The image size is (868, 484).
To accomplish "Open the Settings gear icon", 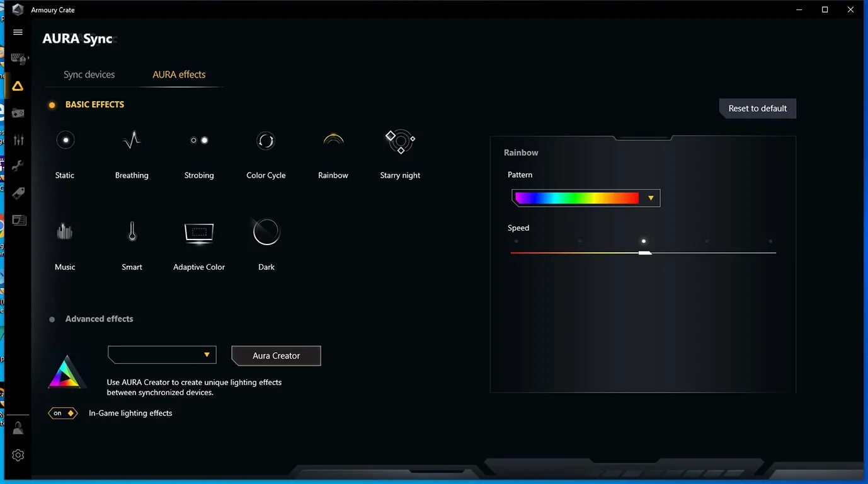I will coord(18,455).
